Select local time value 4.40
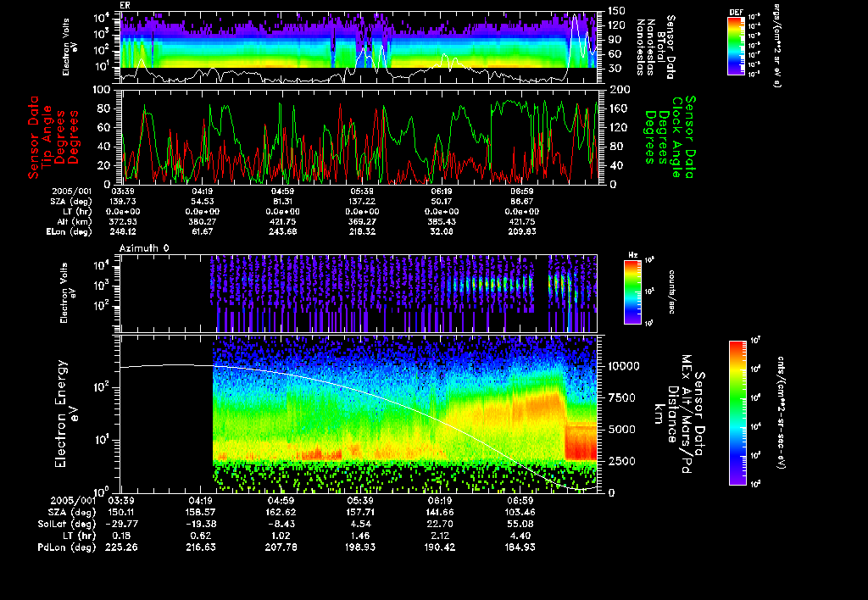868x600 pixels. (520, 536)
